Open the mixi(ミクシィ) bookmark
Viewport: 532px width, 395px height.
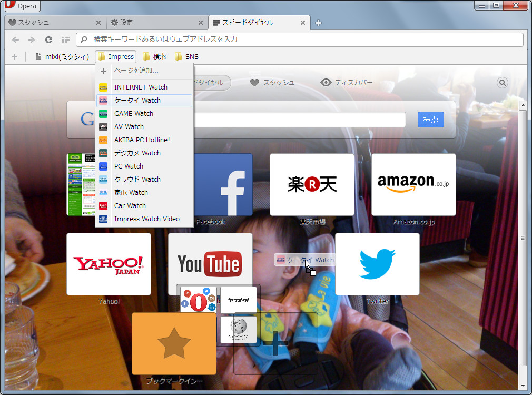(x=62, y=57)
